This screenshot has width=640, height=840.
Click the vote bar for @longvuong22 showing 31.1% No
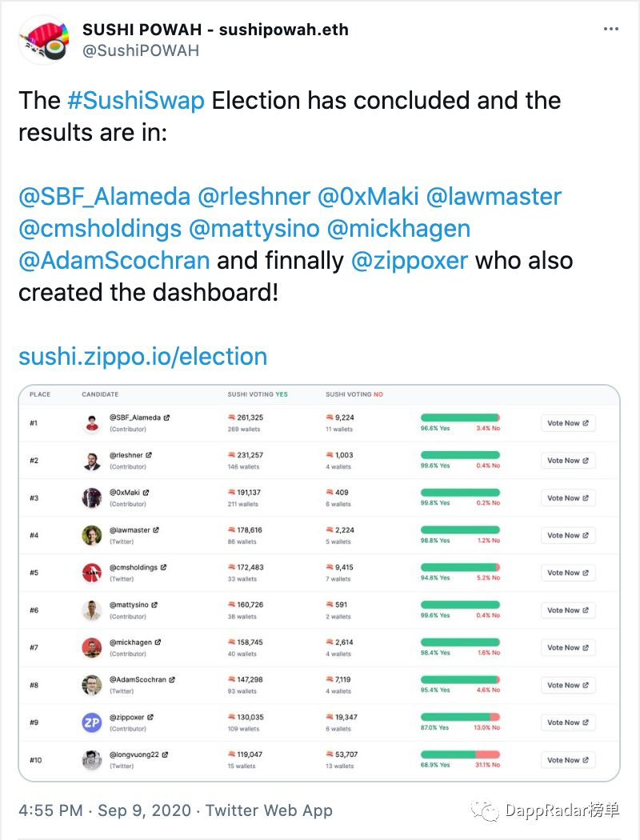(460, 754)
